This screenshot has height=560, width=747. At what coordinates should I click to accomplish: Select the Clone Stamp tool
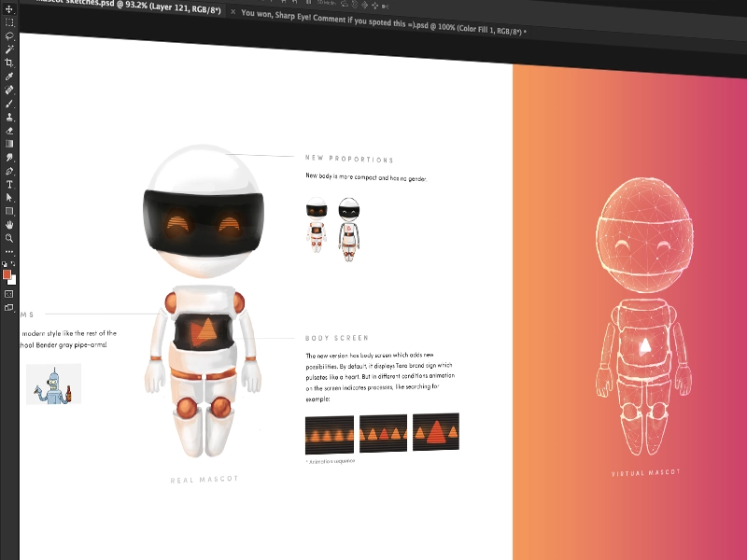click(9, 117)
